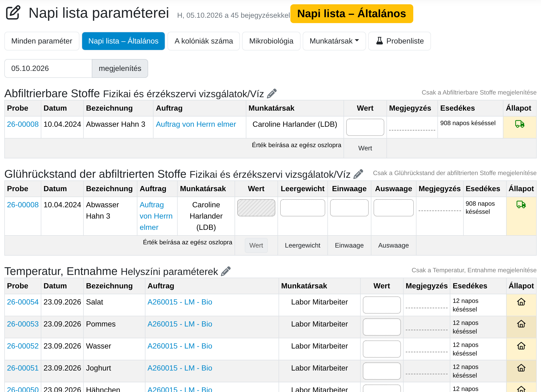Click the edit icon beside Napi lista paraméterei
This screenshot has width=541, height=392.
point(13,13)
